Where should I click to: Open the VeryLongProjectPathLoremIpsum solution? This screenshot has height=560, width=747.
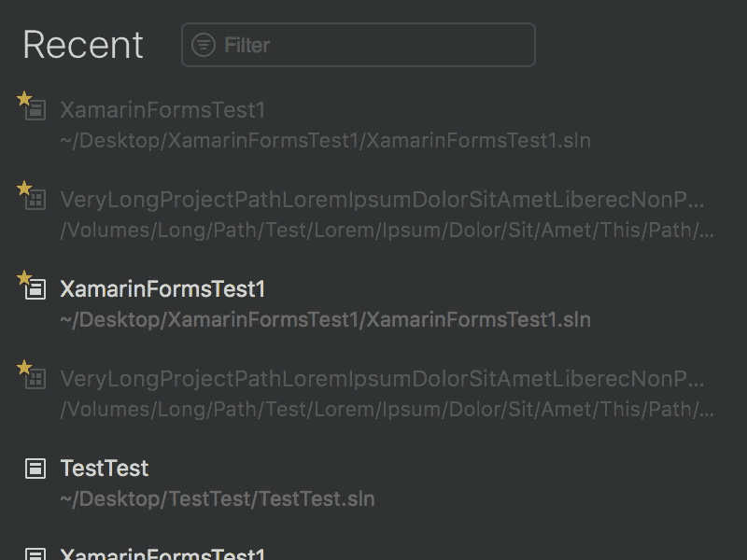pyautogui.click(x=381, y=199)
